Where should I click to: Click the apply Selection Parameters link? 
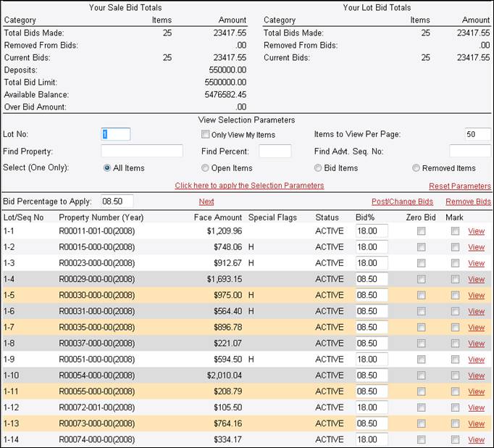pyautogui.click(x=249, y=186)
